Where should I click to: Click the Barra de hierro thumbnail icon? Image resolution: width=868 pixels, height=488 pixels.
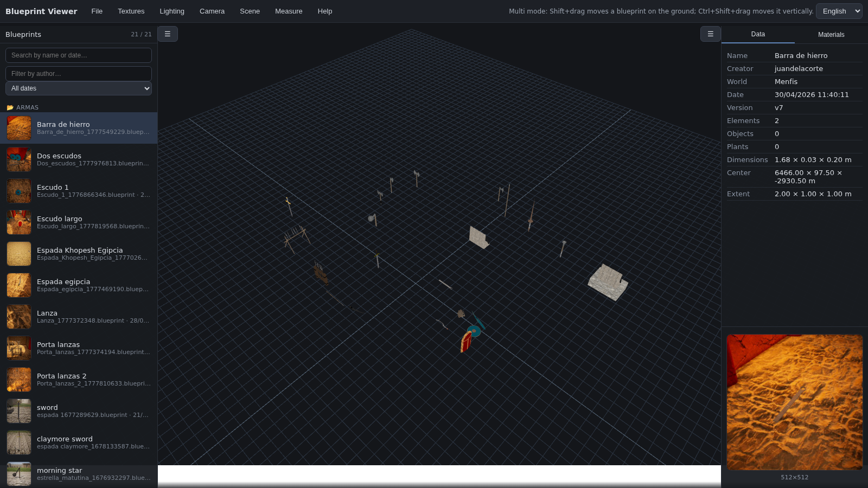click(19, 128)
